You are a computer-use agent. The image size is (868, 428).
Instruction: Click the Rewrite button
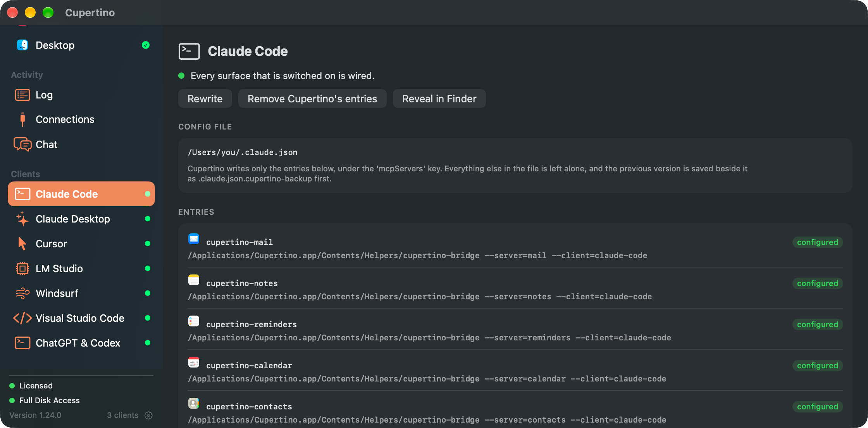[x=205, y=99]
